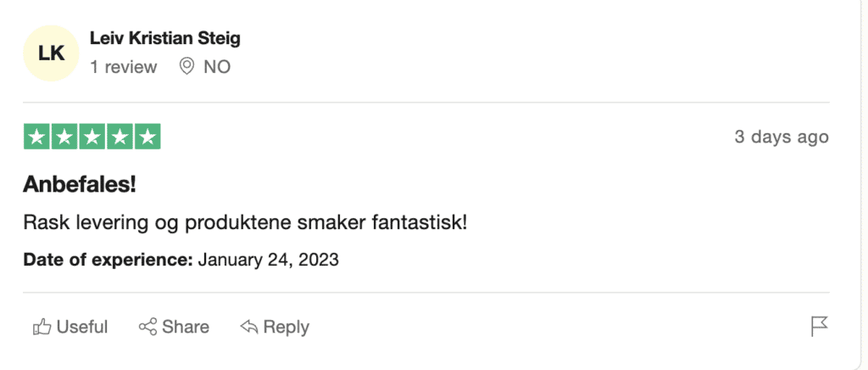Click the "Rask levering" review text

(x=244, y=222)
